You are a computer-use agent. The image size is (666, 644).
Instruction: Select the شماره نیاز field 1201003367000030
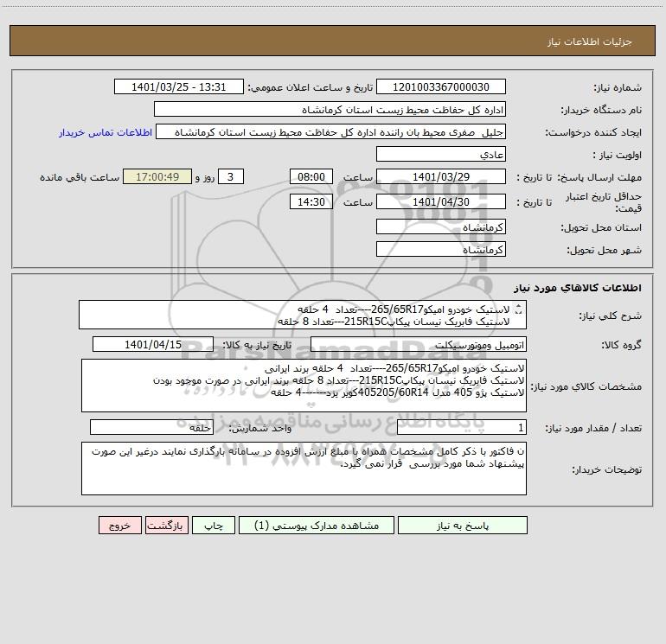[441, 86]
